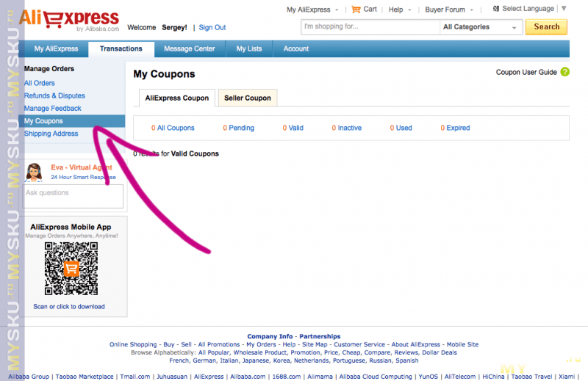588x381 pixels.
Task: Open Manage Feedback link
Action: 52,108
